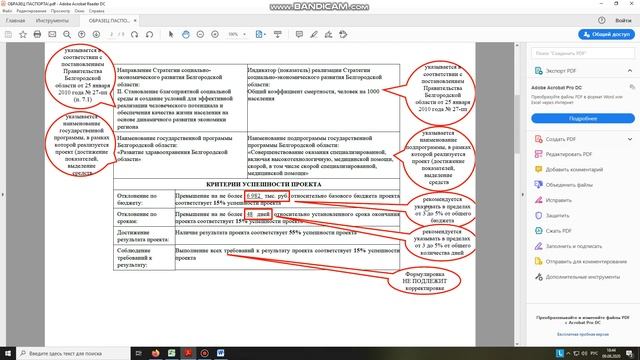
Task: Open the Bandicam recorder taskbar icon
Action: pos(204,353)
